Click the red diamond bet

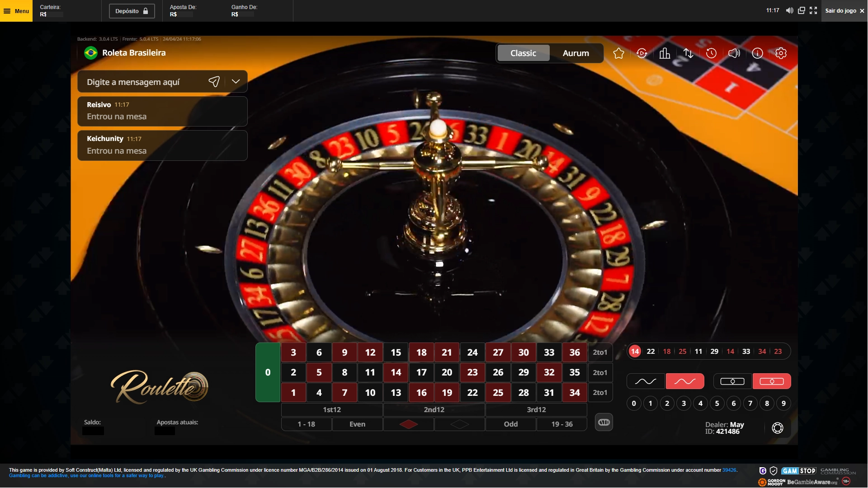tap(409, 424)
